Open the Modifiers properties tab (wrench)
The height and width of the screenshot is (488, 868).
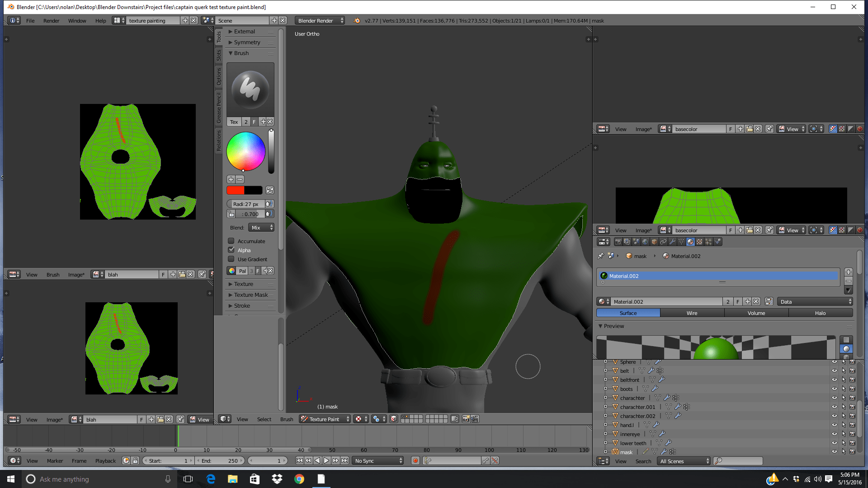tap(672, 242)
